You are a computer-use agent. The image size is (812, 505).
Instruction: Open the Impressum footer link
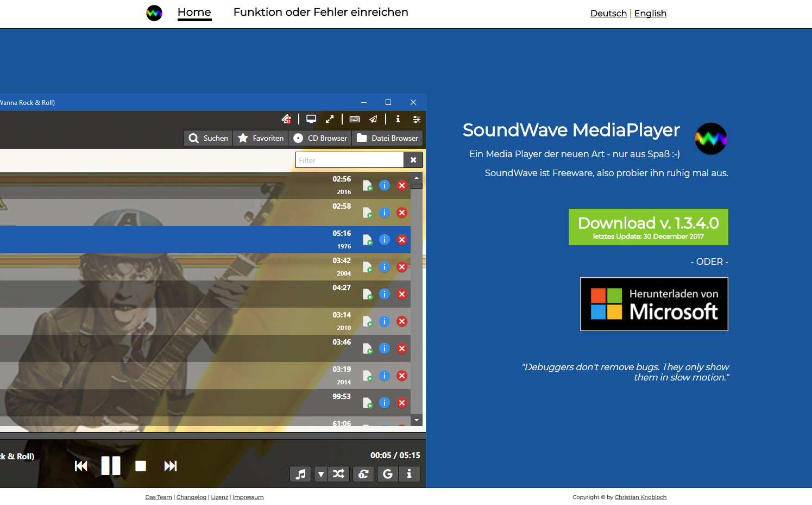pyautogui.click(x=248, y=497)
